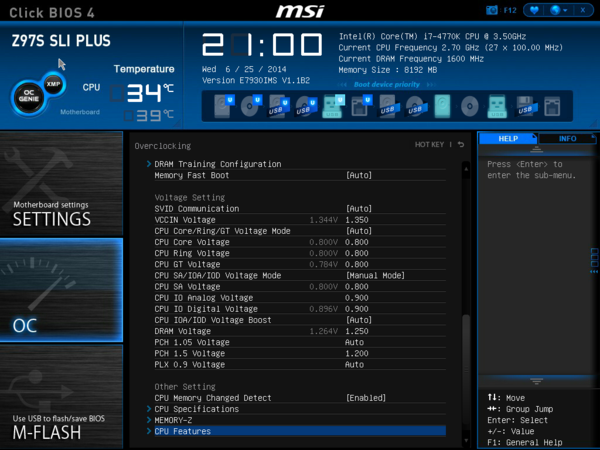Image resolution: width=600 pixels, height=450 pixels.
Task: Select the last legacy network boot icon
Action: point(552,106)
